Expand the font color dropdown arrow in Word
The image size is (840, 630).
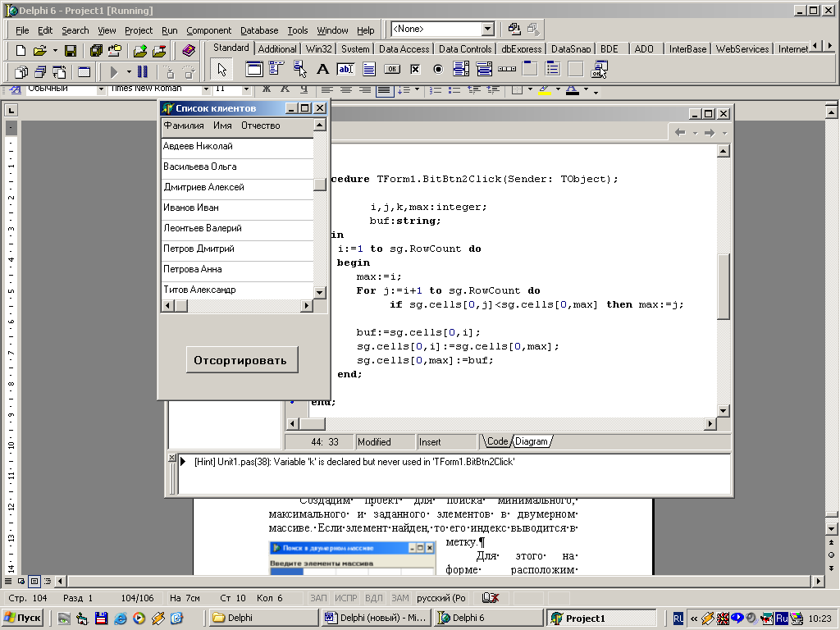point(586,89)
